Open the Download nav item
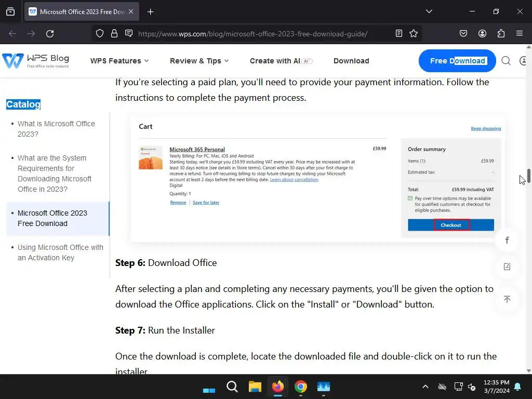Viewport: 532px width, 399px height. coord(351,61)
